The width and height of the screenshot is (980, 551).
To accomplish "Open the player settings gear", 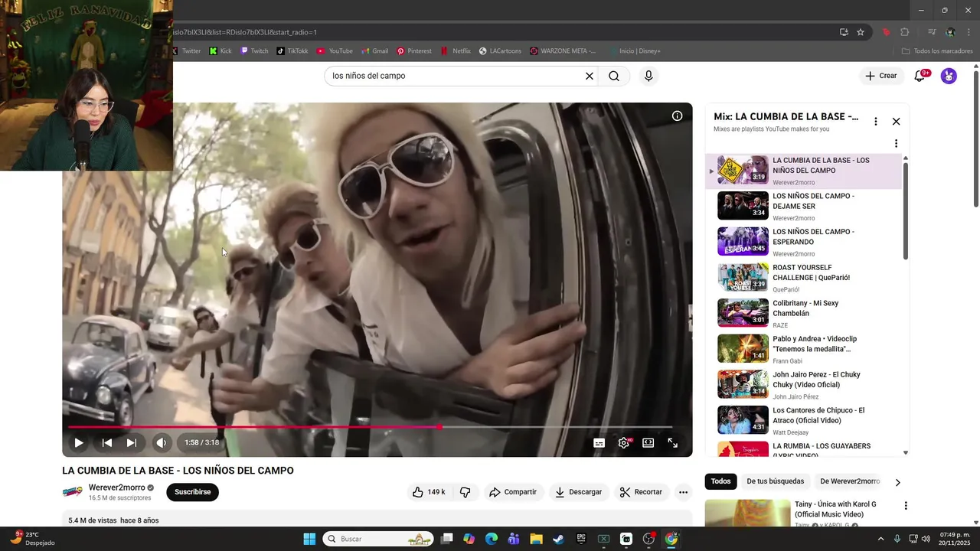I will (x=624, y=442).
